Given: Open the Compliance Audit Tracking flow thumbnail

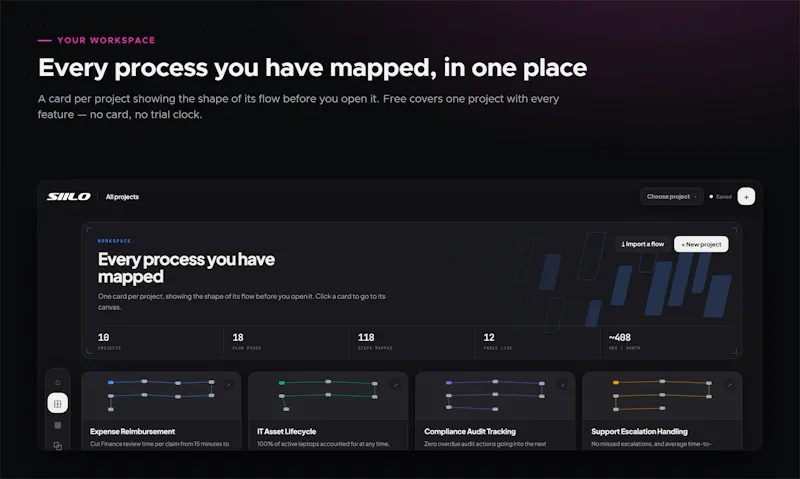Looking at the screenshot, I should pos(495,395).
